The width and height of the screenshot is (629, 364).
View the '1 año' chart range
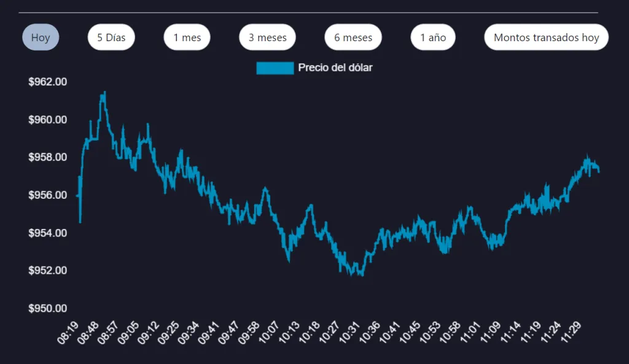tap(432, 37)
